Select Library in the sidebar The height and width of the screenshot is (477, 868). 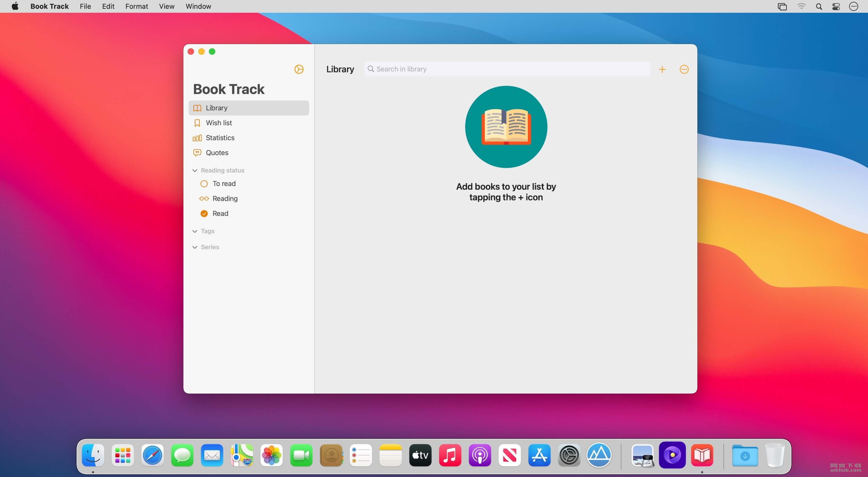pos(249,108)
